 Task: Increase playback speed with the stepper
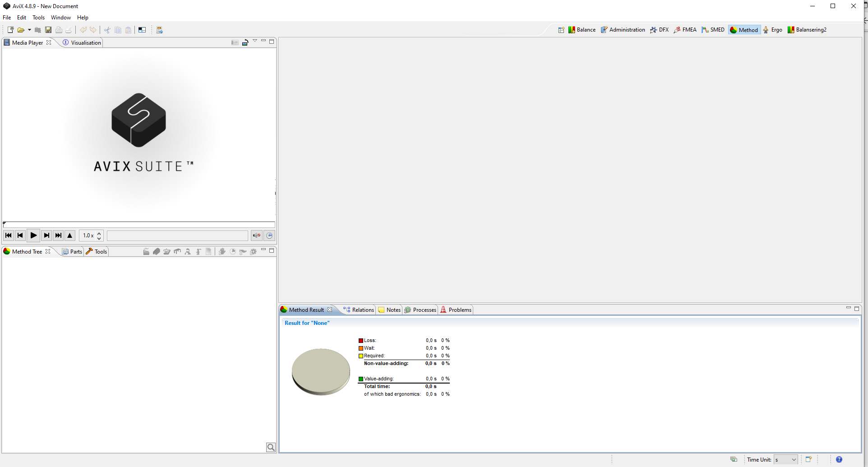tap(99, 233)
